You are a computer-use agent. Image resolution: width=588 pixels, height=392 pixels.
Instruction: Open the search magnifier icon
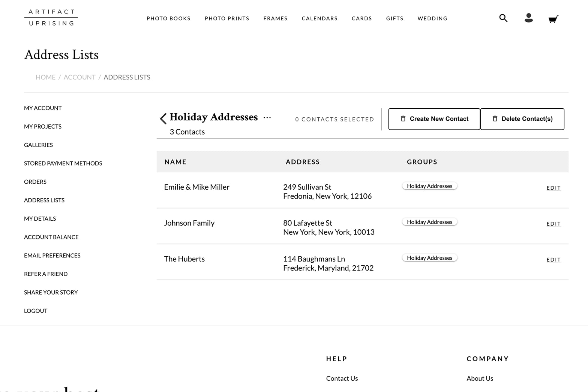(503, 18)
